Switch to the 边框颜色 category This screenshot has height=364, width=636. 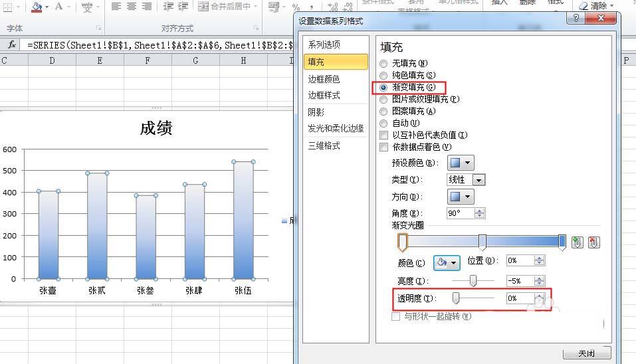coord(324,79)
